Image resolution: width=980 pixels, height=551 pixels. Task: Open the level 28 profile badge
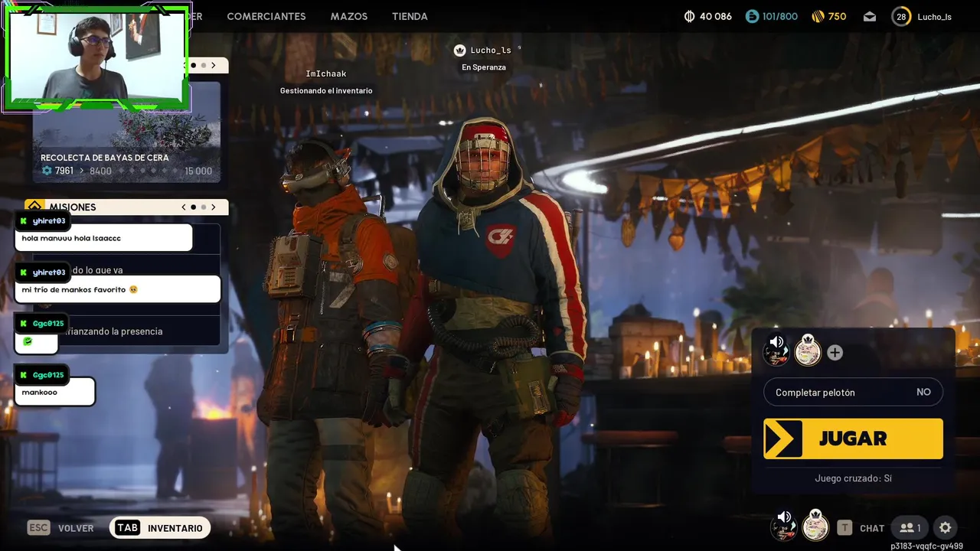901,16
